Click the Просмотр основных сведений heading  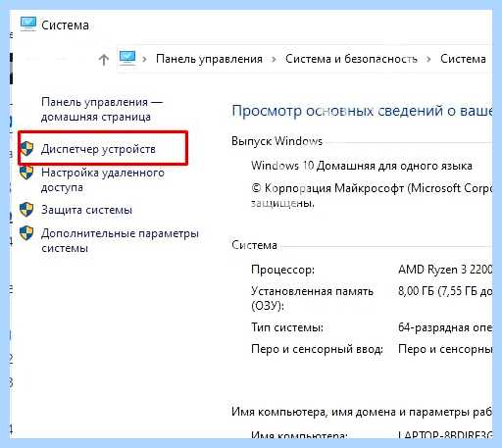(x=362, y=111)
